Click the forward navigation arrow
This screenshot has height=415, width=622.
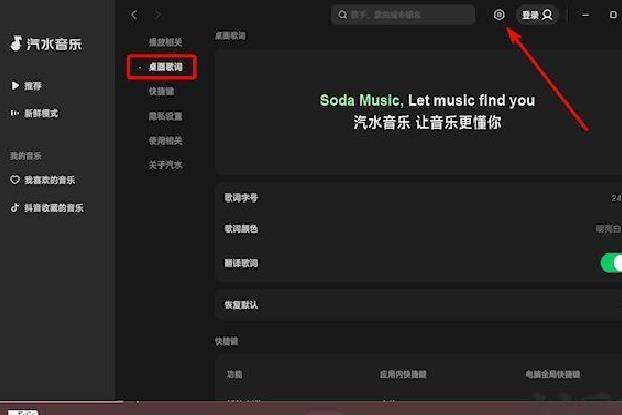(158, 15)
